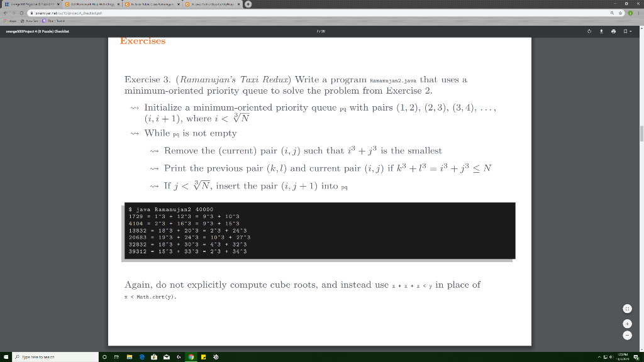
Task: Zoom in the PDF using plus button
Action: click(x=627, y=324)
